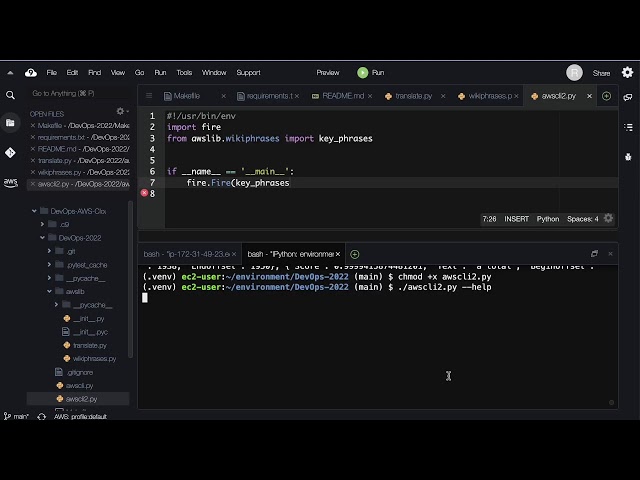
Task: Open the Open Files settings gear dropdown
Action: pos(121,111)
